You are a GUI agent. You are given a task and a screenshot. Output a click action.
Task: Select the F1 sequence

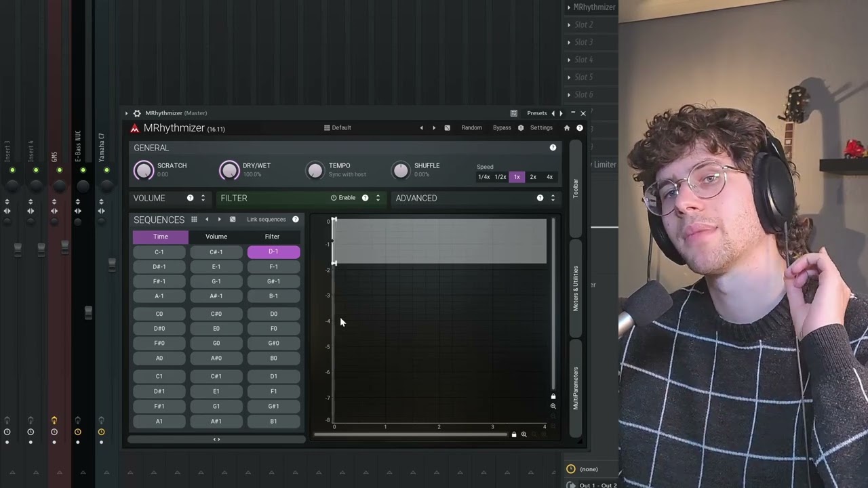tap(273, 391)
